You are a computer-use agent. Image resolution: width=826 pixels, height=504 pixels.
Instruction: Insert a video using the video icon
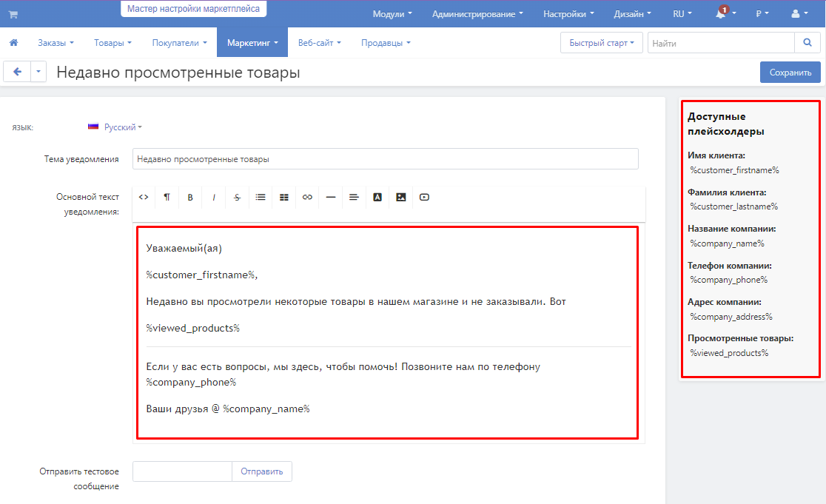(424, 198)
